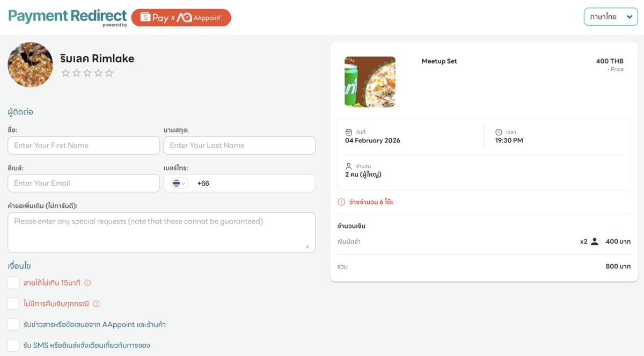Screen dimensions: 644x356
Task: Click the Last Name input field
Action: [x=239, y=146]
